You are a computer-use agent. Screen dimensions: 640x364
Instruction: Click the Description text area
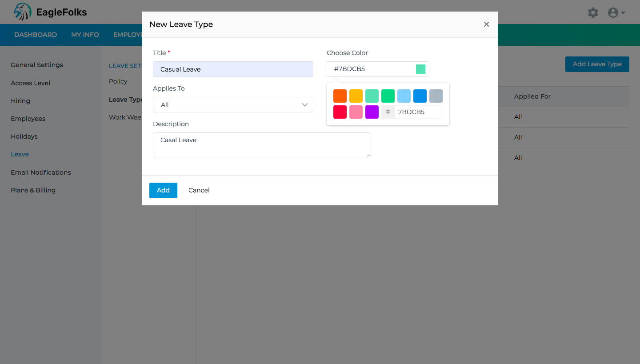click(x=262, y=145)
